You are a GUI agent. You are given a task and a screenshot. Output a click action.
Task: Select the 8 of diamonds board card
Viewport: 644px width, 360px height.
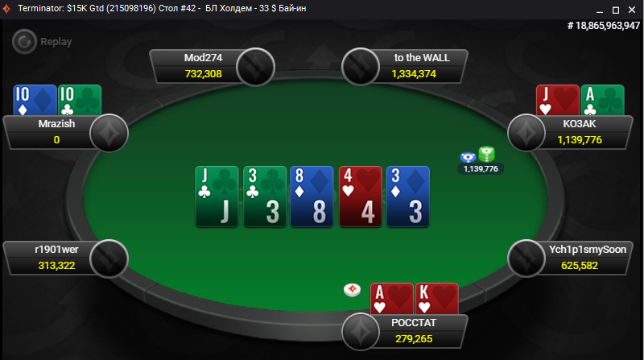tap(312, 197)
